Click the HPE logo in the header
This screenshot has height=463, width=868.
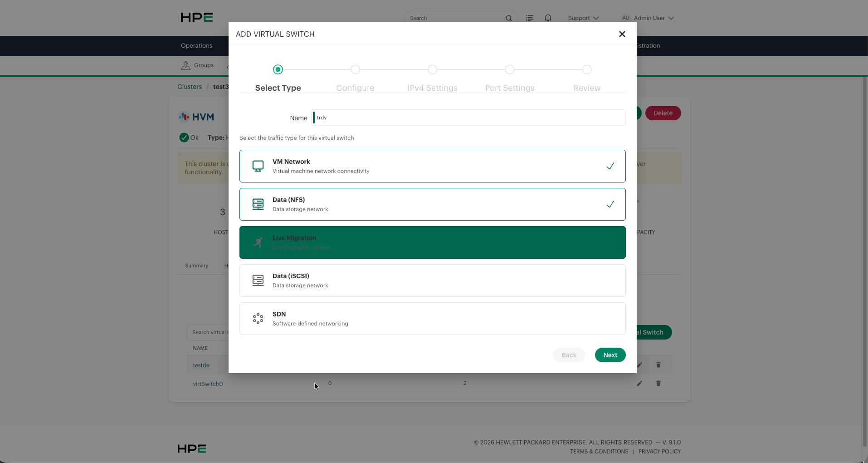[x=197, y=18]
